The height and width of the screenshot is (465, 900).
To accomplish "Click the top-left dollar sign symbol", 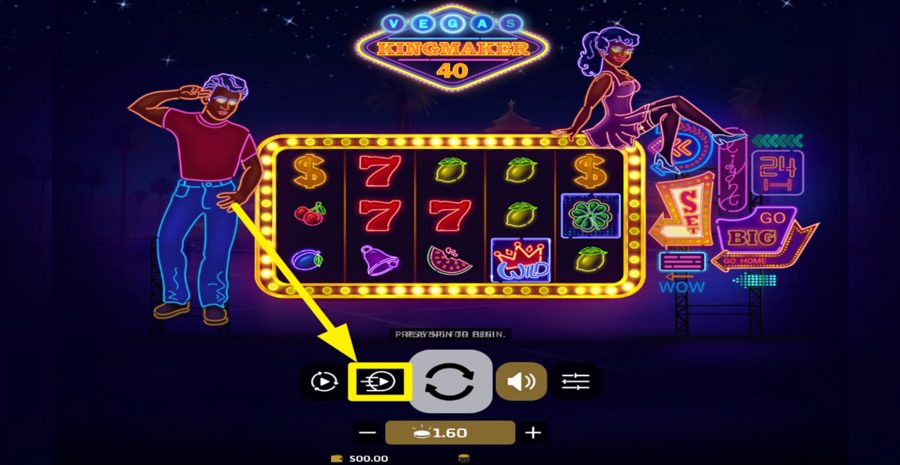I will 309,171.
